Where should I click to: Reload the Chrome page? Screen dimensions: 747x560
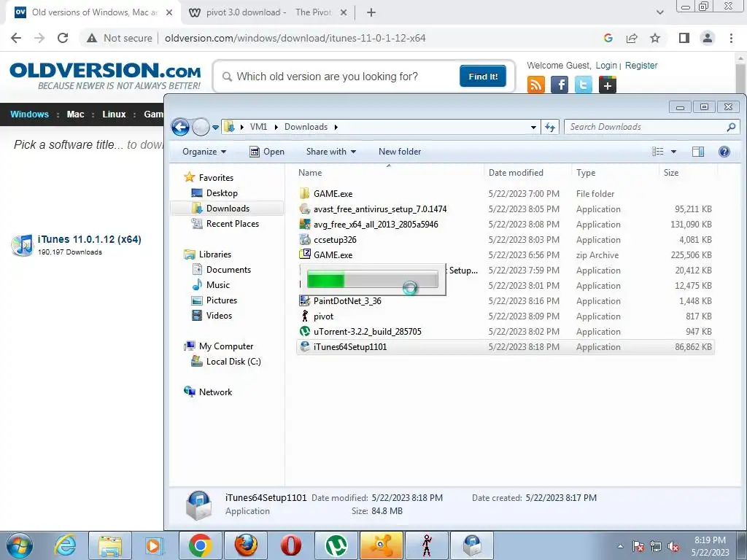pos(63,38)
